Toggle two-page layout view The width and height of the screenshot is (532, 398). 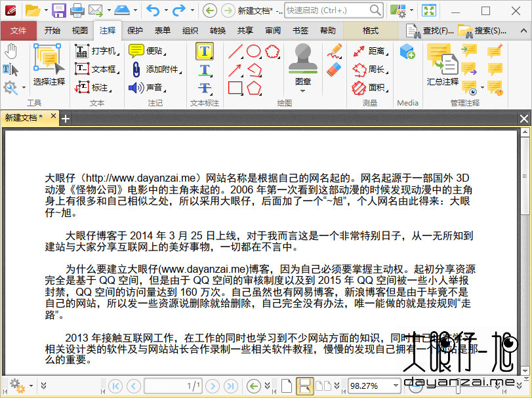[x=323, y=386]
